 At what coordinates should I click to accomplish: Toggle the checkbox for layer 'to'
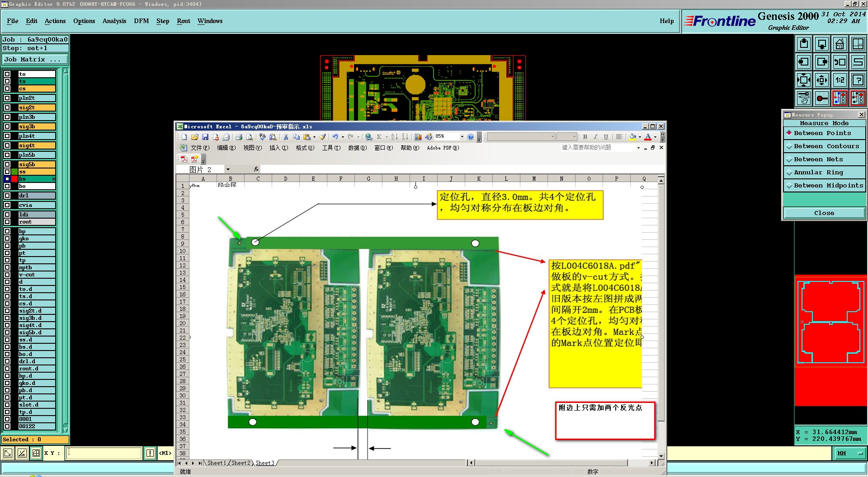click(7, 74)
